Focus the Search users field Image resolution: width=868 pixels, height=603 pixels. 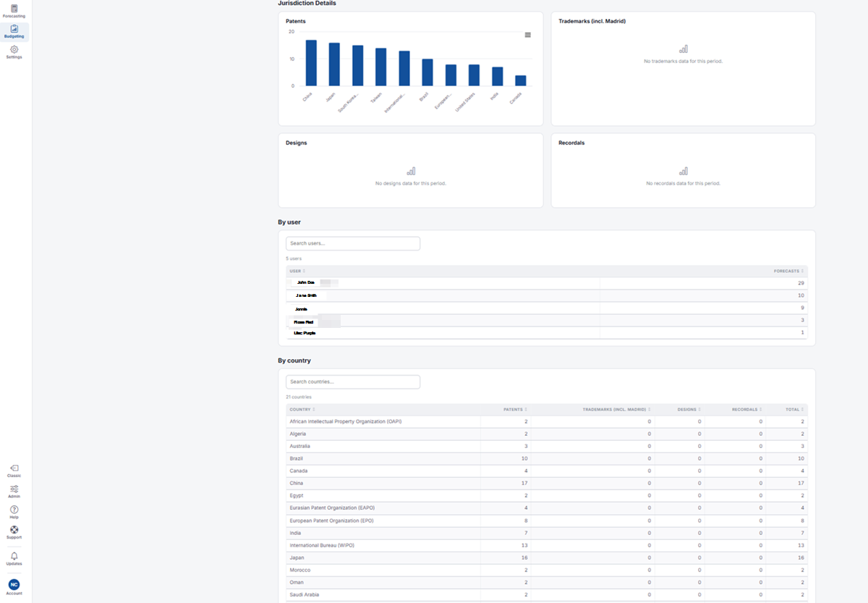pyautogui.click(x=353, y=243)
